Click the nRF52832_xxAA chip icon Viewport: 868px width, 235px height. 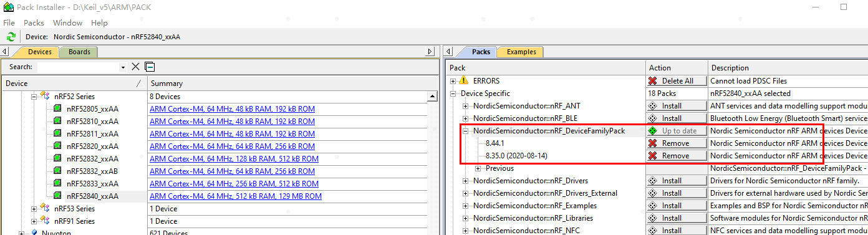pyautogui.click(x=57, y=159)
